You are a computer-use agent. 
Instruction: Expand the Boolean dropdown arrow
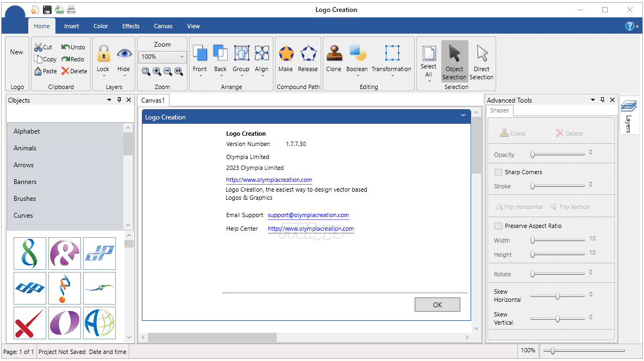357,76
